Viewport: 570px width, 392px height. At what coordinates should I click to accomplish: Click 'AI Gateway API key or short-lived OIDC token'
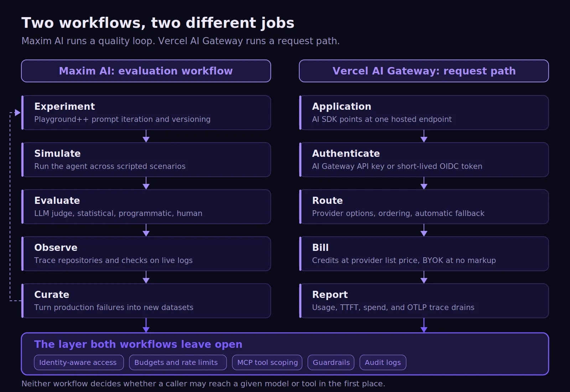[397, 166]
